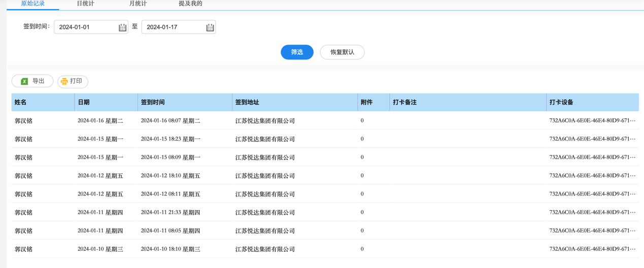Click date cell 2024-01-10 星期三
The height and width of the screenshot is (268, 644).
point(100,249)
